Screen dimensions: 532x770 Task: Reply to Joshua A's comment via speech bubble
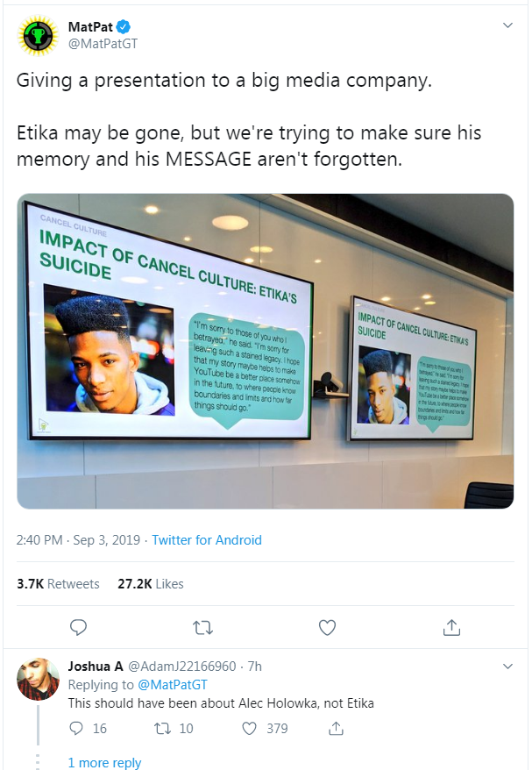(x=76, y=728)
